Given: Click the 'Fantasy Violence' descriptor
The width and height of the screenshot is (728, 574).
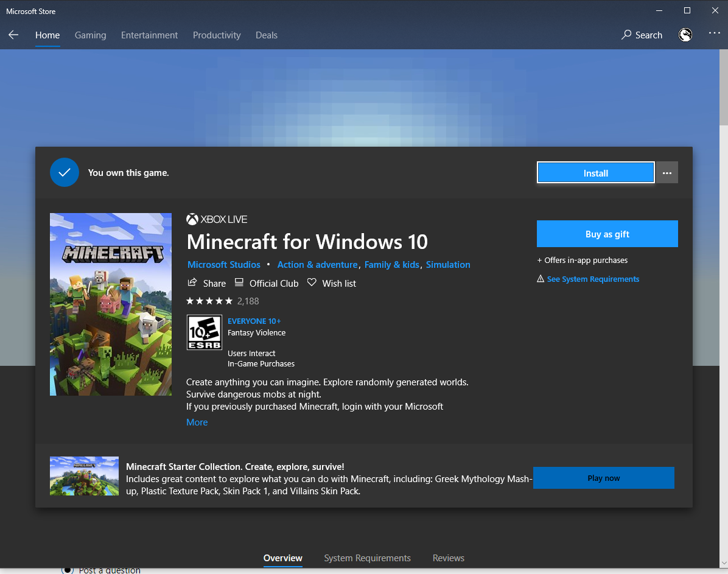Looking at the screenshot, I should click(256, 332).
